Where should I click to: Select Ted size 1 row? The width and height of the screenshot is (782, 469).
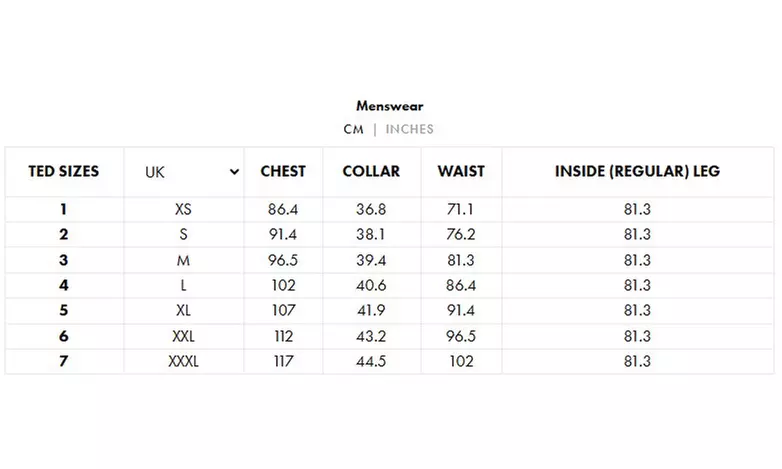[x=64, y=209]
